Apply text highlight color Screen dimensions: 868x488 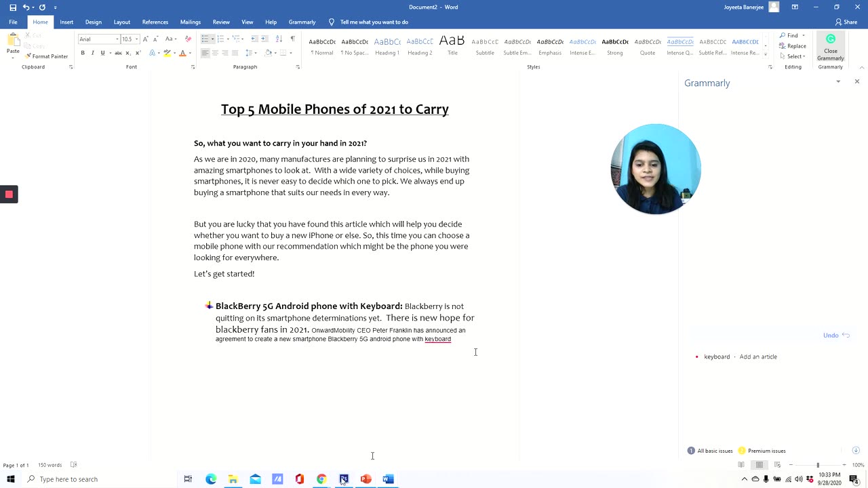[x=167, y=53]
